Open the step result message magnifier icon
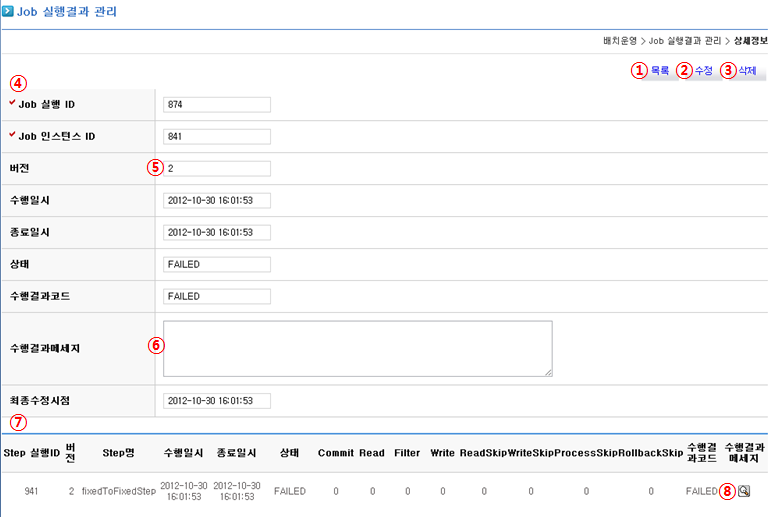 (743, 491)
